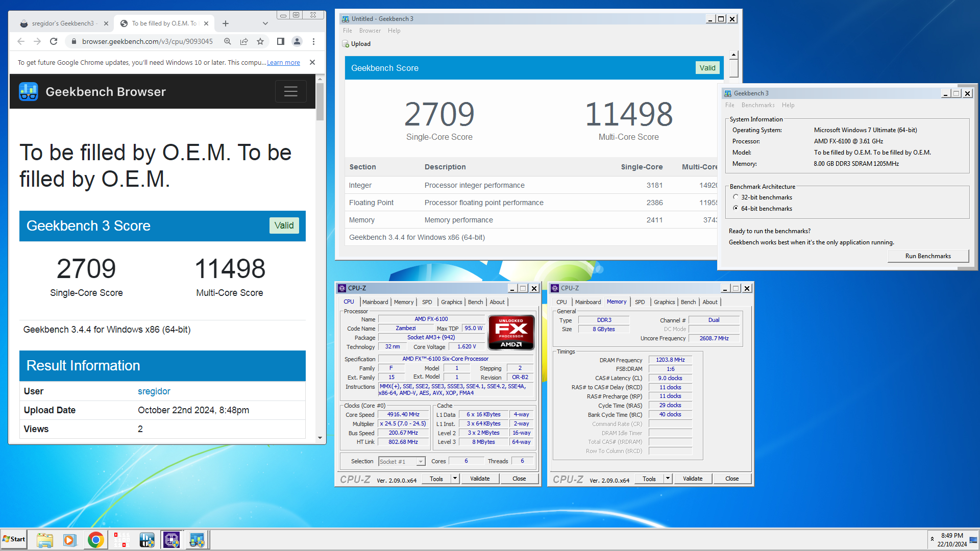
Task: Open Chrome profile avatar icon
Action: point(297,41)
